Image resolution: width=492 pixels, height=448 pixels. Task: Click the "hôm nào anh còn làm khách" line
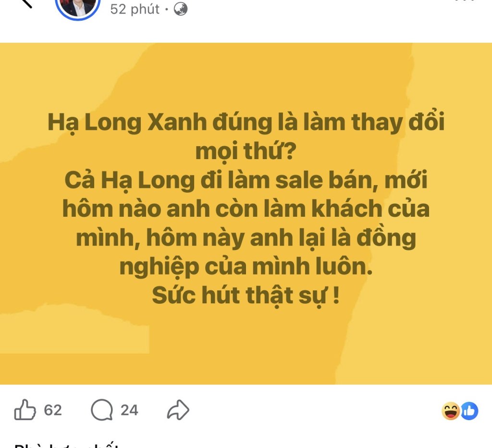point(246,209)
